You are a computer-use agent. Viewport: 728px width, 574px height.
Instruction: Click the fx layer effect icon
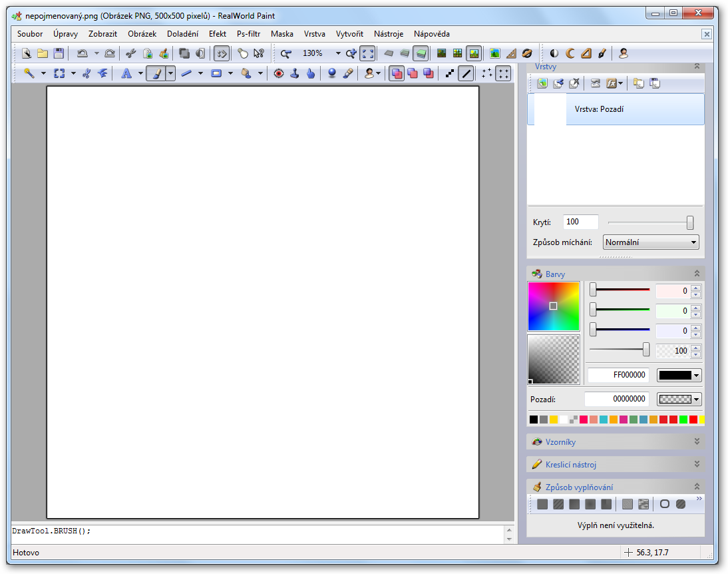[612, 84]
